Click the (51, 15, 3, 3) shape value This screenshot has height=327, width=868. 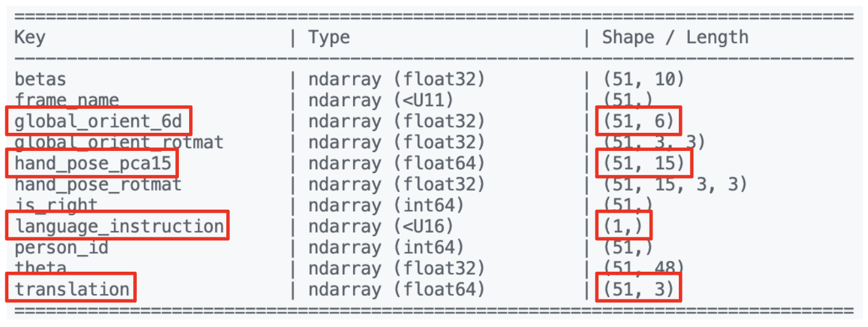[675, 184]
